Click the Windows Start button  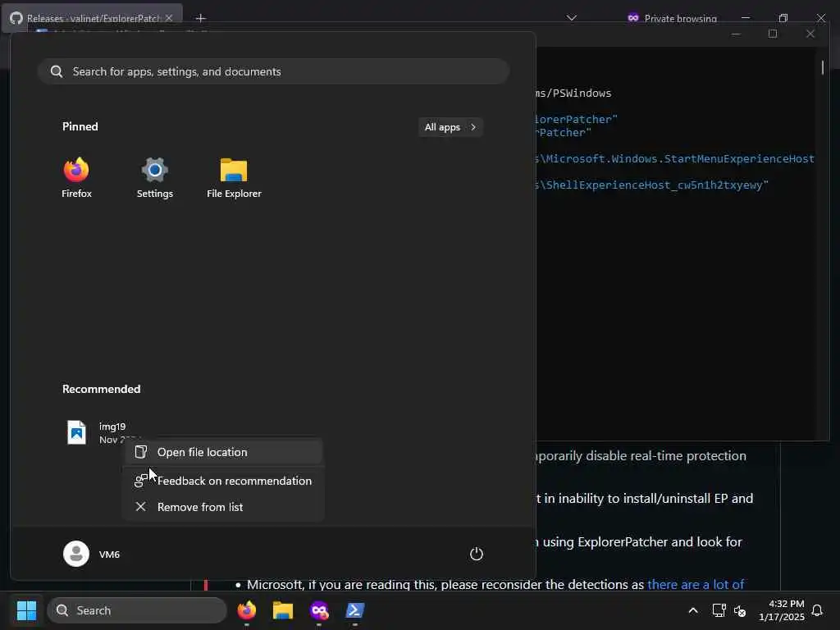pos(26,610)
